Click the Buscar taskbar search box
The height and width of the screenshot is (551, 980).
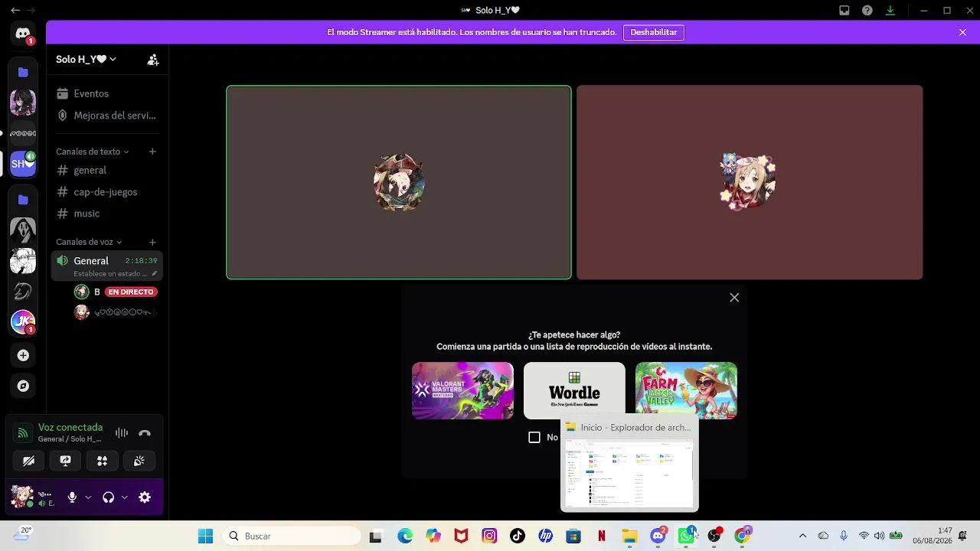pyautogui.click(x=290, y=536)
